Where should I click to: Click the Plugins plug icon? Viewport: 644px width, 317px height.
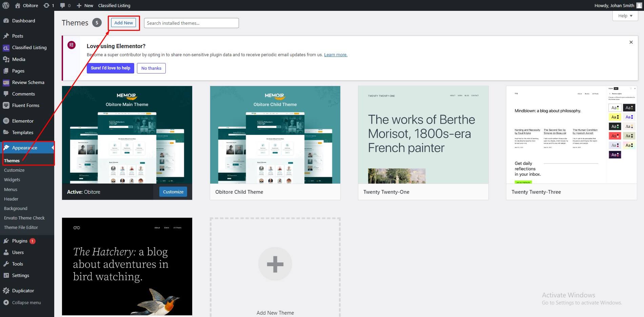[6, 241]
